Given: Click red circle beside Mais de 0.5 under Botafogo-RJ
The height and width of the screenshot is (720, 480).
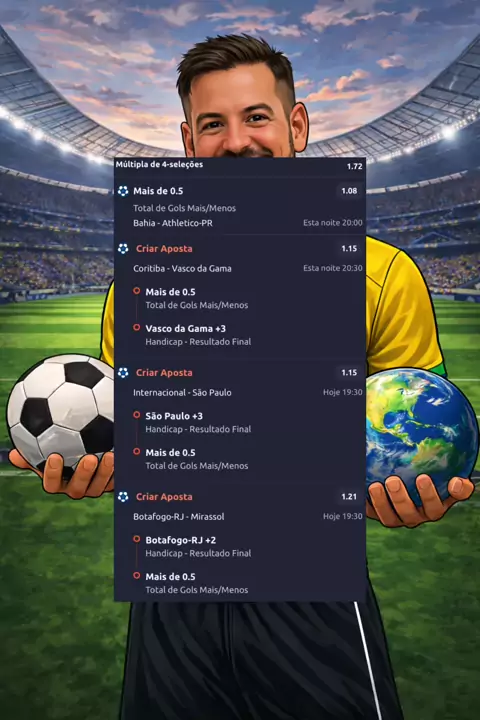Looking at the screenshot, I should [x=136, y=576].
